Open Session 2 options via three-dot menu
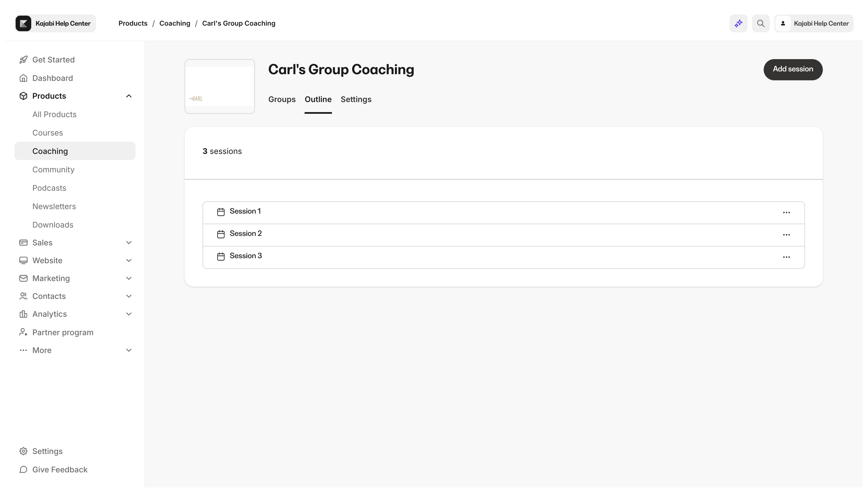Viewport: 868px width, 493px height. point(787,234)
